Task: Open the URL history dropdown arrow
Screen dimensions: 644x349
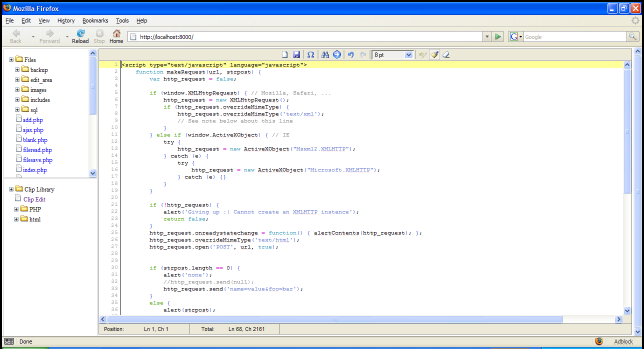Action: pos(487,37)
